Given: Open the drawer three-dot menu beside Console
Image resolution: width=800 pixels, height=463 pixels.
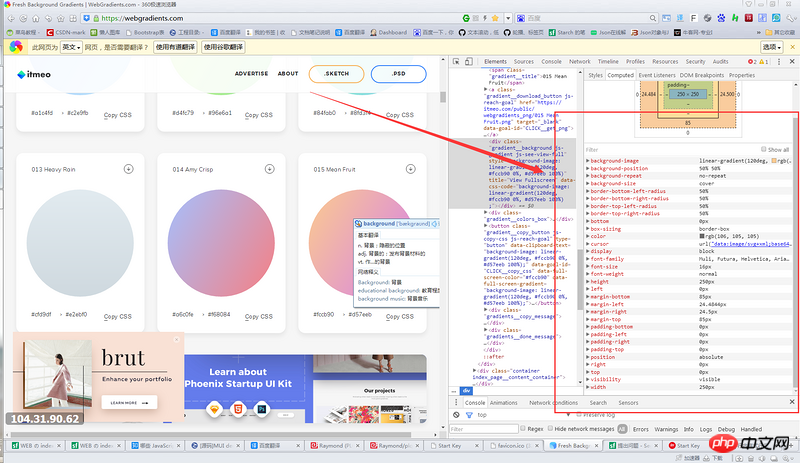Looking at the screenshot, I should coord(455,402).
